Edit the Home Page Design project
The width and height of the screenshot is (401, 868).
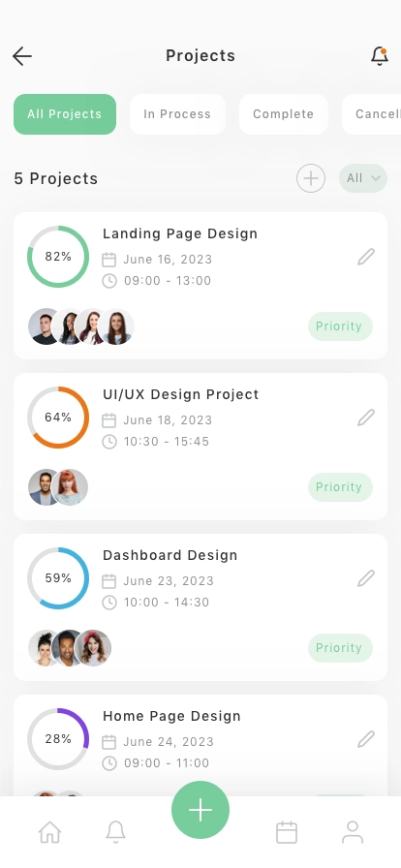[366, 739]
